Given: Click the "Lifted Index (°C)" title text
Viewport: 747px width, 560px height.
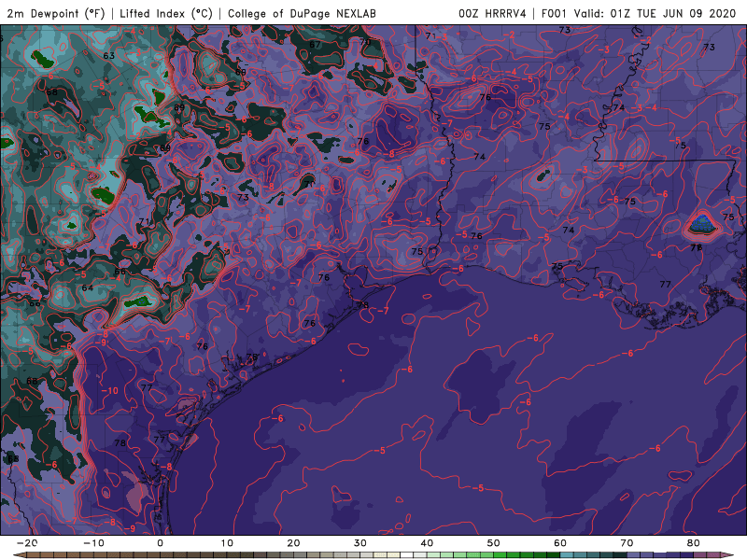Looking at the screenshot, I should [x=166, y=13].
